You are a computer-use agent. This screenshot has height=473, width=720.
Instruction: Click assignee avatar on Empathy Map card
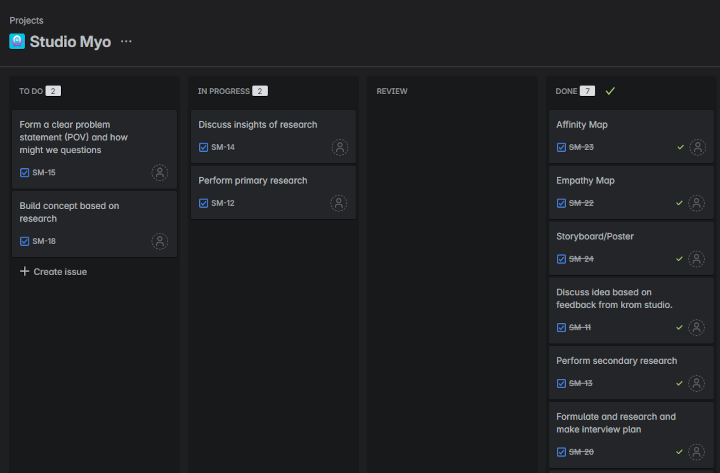point(697,203)
